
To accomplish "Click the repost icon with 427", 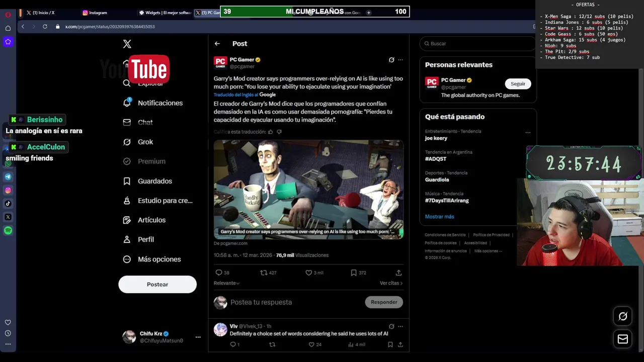I will click(263, 273).
